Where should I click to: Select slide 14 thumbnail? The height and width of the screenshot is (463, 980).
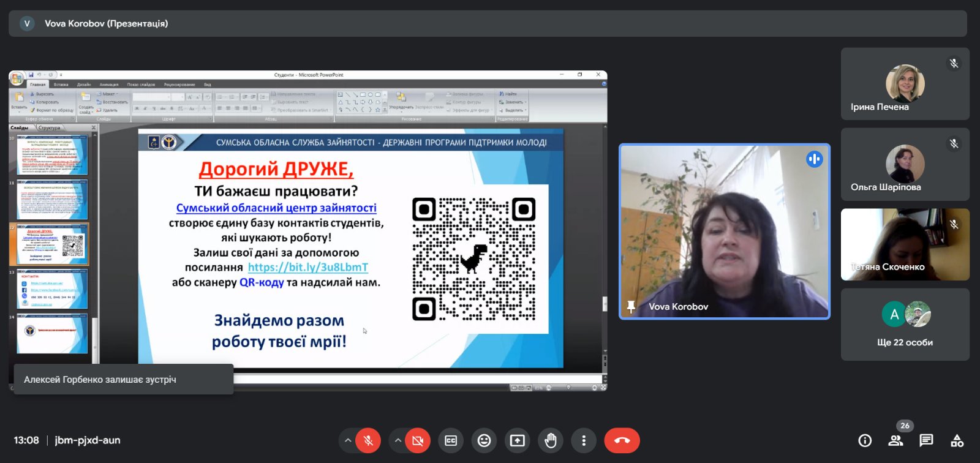point(52,334)
